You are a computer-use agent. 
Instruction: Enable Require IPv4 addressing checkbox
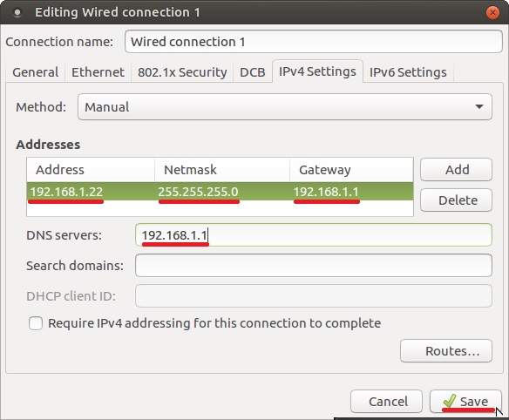(x=36, y=323)
